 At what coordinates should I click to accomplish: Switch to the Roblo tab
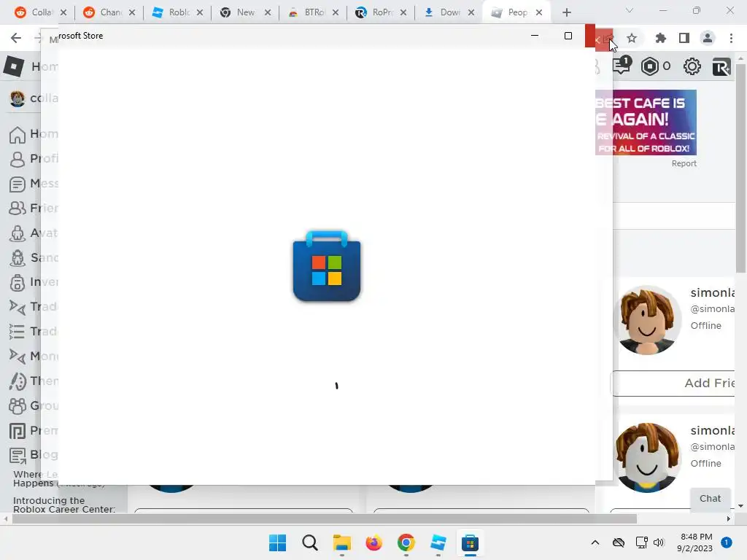[x=171, y=12]
